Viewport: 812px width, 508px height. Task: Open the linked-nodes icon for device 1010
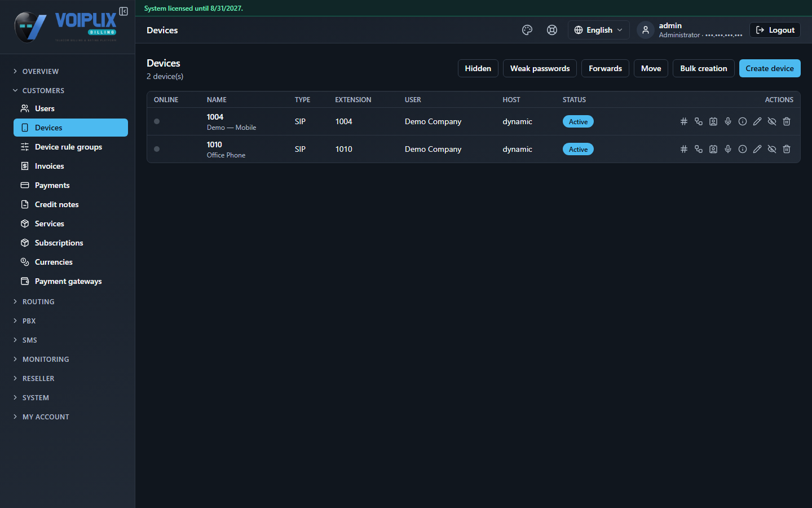click(699, 149)
